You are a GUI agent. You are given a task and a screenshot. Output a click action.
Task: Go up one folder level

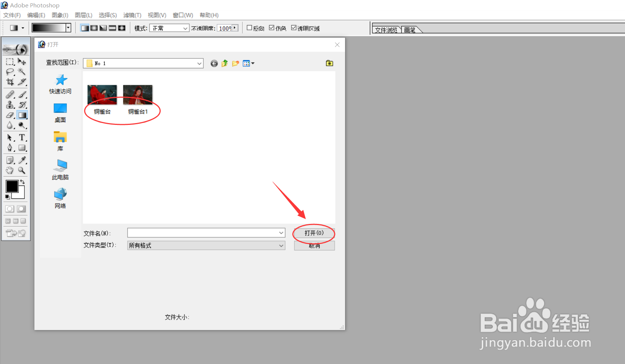point(224,64)
